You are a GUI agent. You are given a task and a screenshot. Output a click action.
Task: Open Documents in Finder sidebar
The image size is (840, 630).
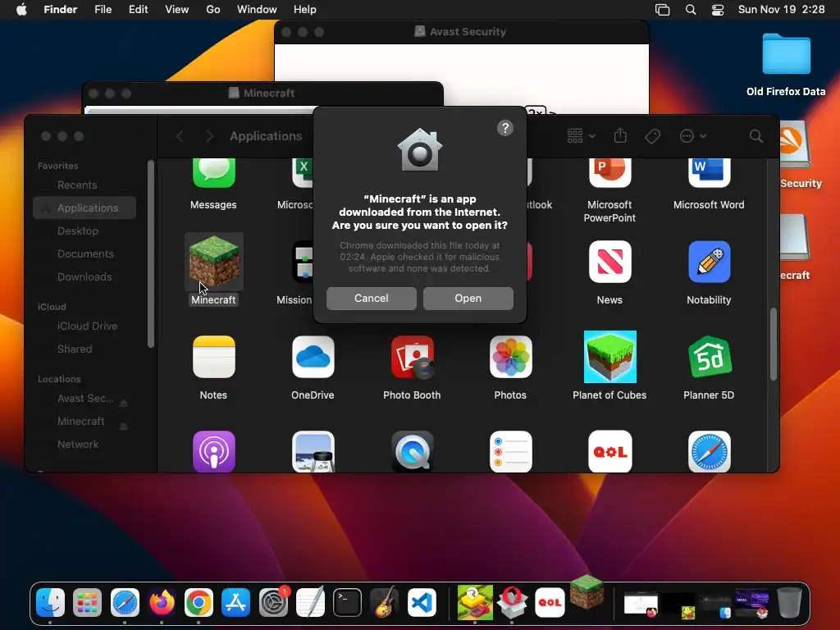[85, 254]
